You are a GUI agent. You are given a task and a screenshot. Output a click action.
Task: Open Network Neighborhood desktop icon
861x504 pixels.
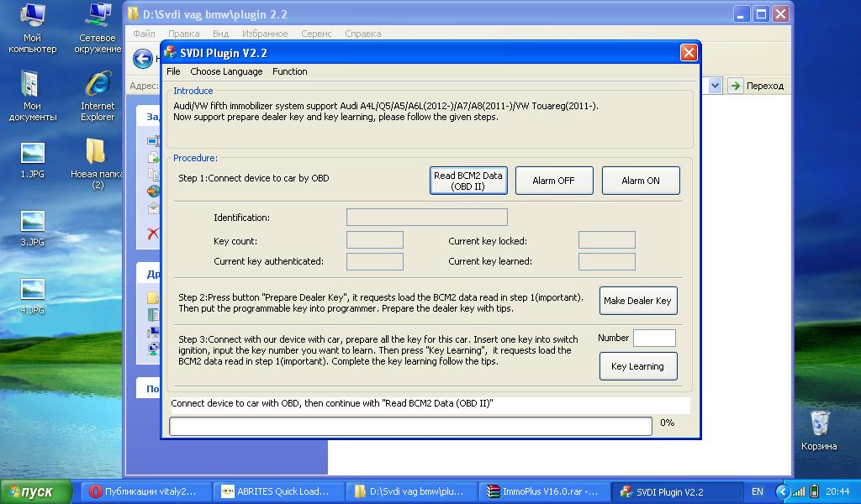pyautogui.click(x=98, y=29)
